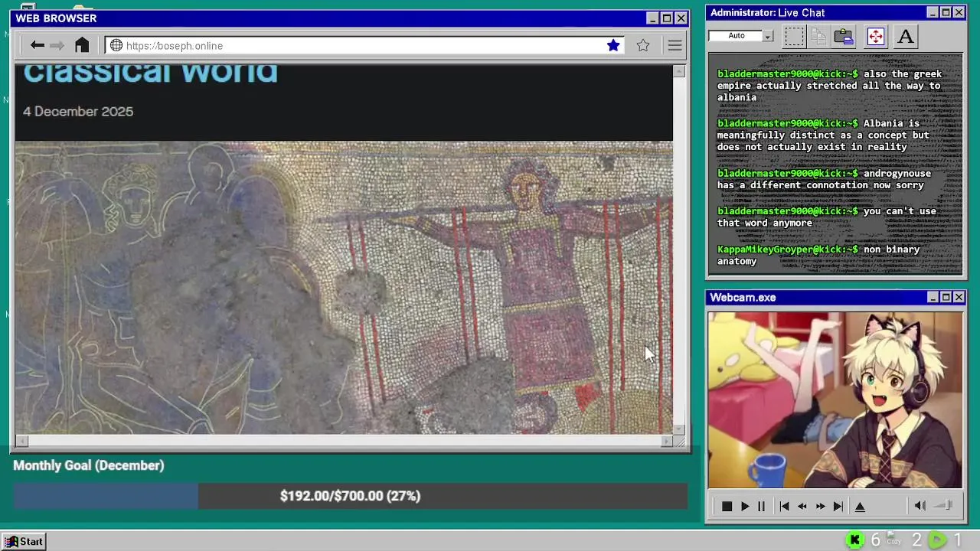
Task: Open the font 'A' icon in Live Chat
Action: [x=906, y=36]
